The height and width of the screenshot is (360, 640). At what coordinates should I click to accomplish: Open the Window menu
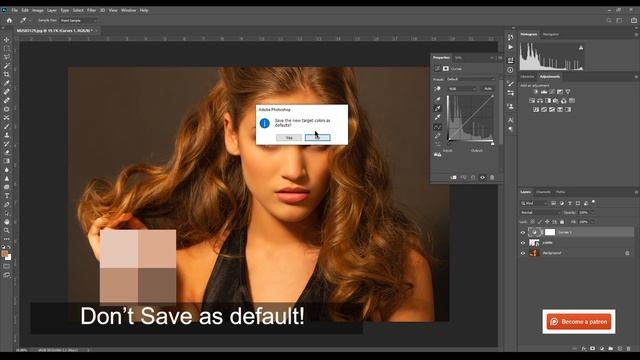[x=129, y=10]
